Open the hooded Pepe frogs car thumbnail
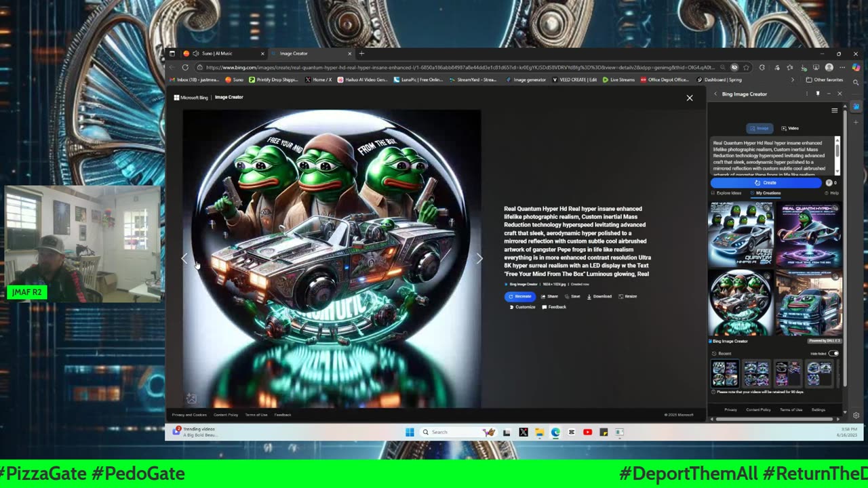 [x=741, y=234]
